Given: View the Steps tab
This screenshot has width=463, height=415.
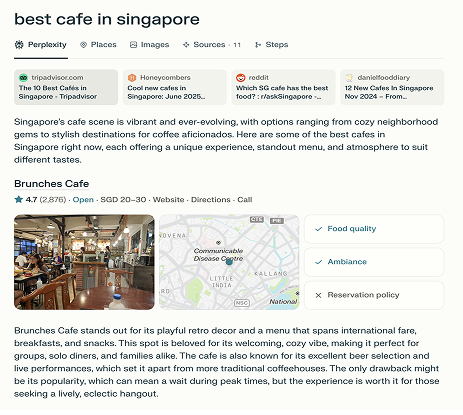Looking at the screenshot, I should (271, 45).
